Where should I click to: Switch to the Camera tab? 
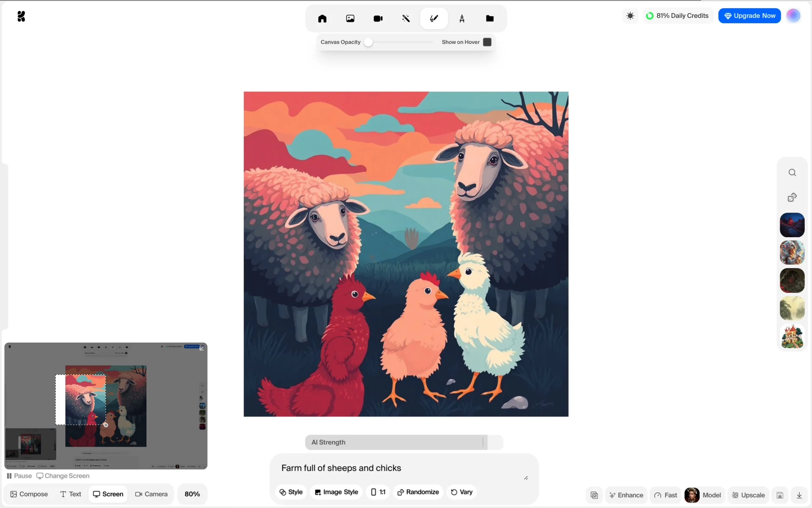coord(151,494)
